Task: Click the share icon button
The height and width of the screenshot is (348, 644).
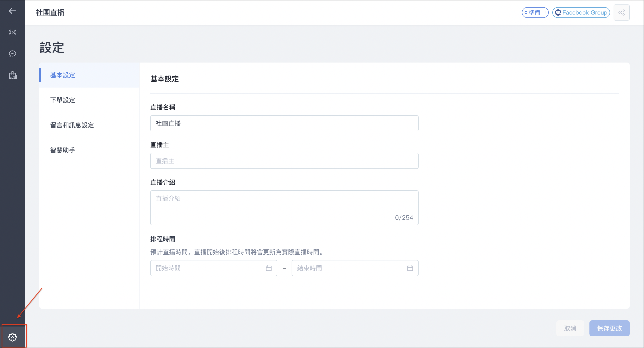Action: pos(621,13)
